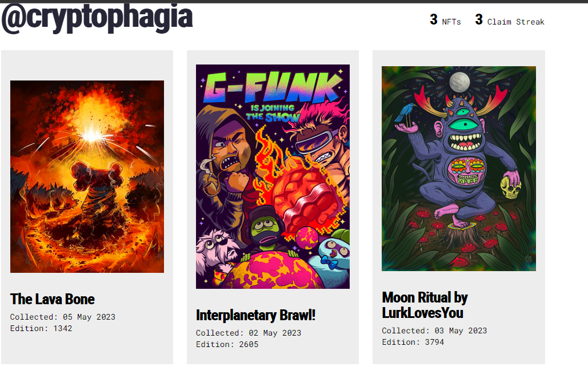Image resolution: width=588 pixels, height=383 pixels.
Task: Open the Moon Ritual artwork image
Action: pyautogui.click(x=459, y=168)
